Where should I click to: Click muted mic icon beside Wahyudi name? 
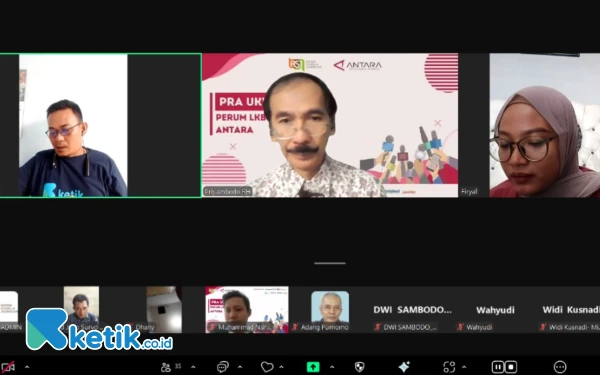(460, 327)
